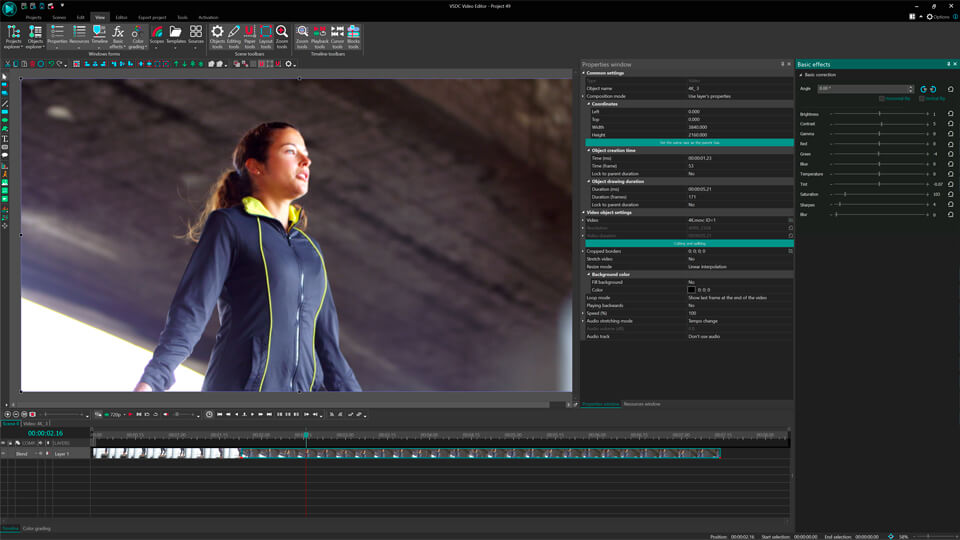Collapse the Common settings section
960x540 pixels.
click(583, 73)
